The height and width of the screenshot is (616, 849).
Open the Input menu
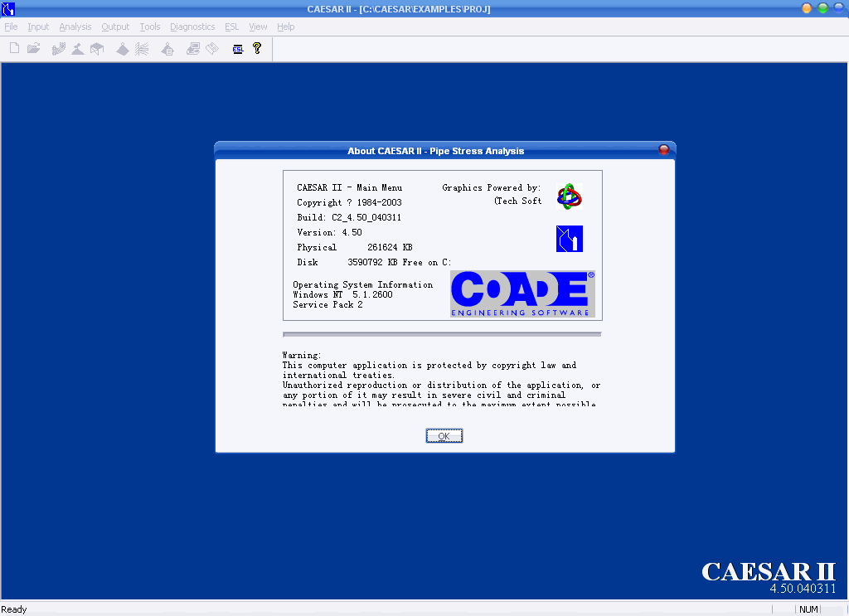pyautogui.click(x=38, y=27)
